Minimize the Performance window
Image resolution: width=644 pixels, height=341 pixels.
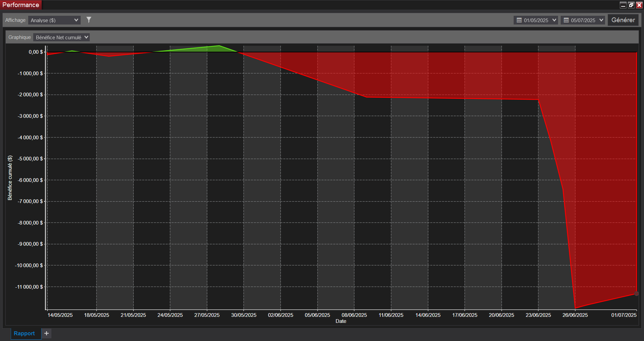click(x=623, y=5)
